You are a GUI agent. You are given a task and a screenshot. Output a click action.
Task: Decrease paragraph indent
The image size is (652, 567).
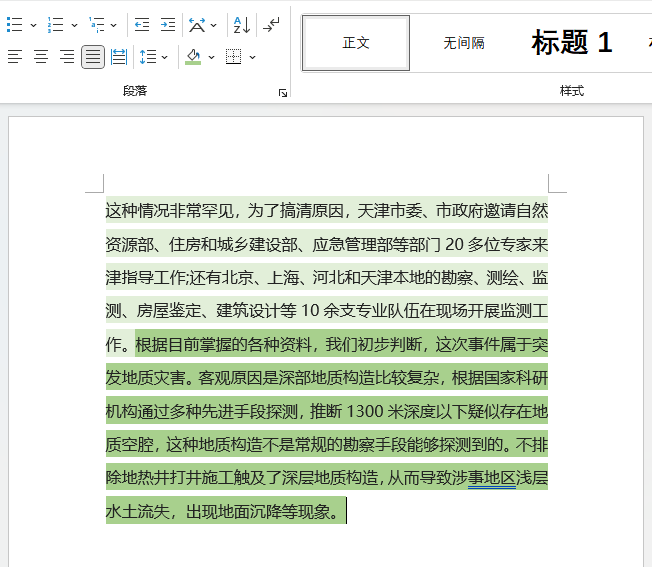pyautogui.click(x=142, y=25)
